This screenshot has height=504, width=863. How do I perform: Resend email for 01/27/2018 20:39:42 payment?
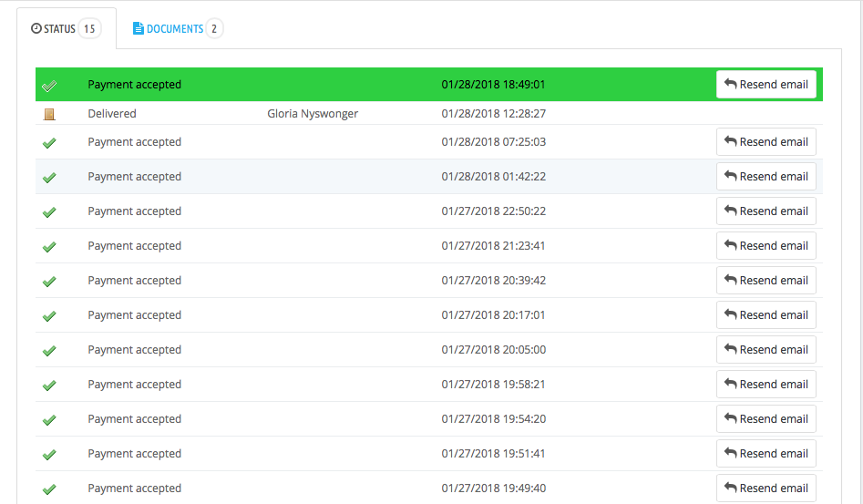[x=766, y=281]
